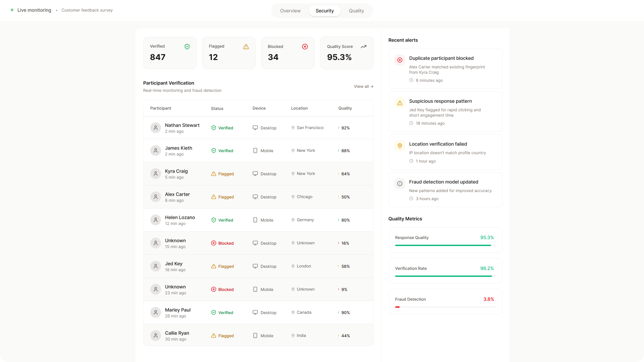Click Nathan Stewart's avatar icon
This screenshot has width=644, height=362.
pos(155,128)
